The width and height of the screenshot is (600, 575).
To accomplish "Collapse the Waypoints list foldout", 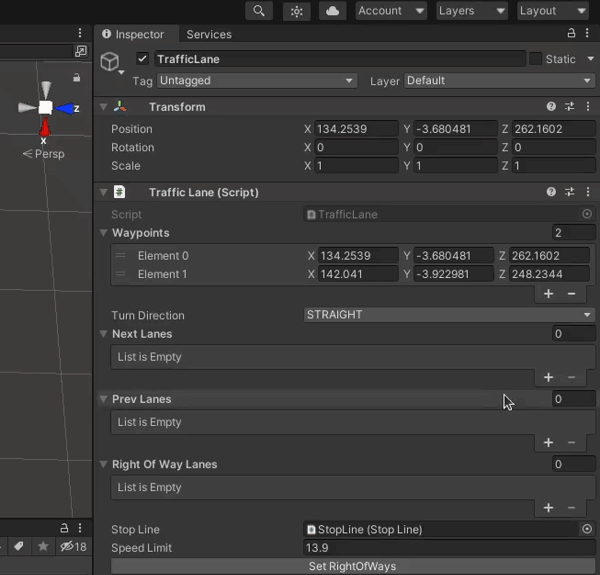I will point(103,233).
